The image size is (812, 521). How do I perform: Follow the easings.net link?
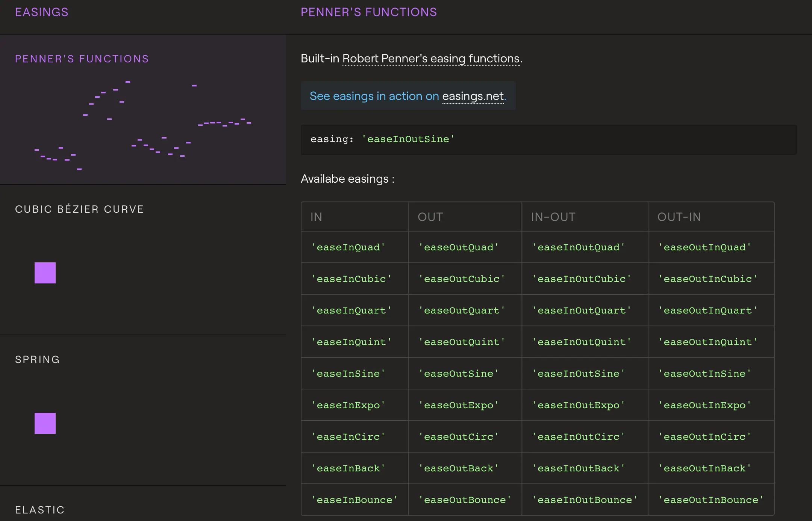point(473,96)
